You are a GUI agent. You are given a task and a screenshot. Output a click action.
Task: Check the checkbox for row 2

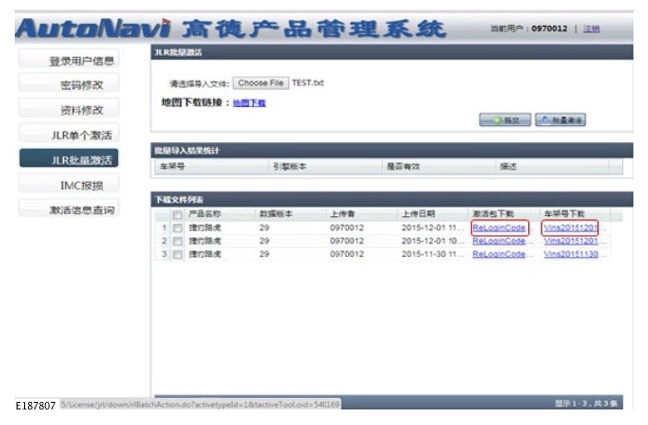(x=178, y=241)
